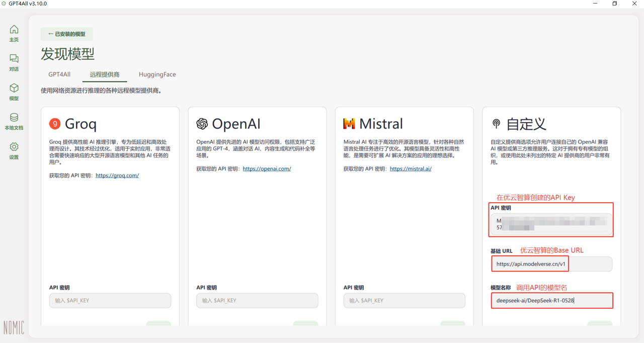This screenshot has width=644, height=343.
Task: Switch to the GPT4All tab
Action: coord(59,74)
